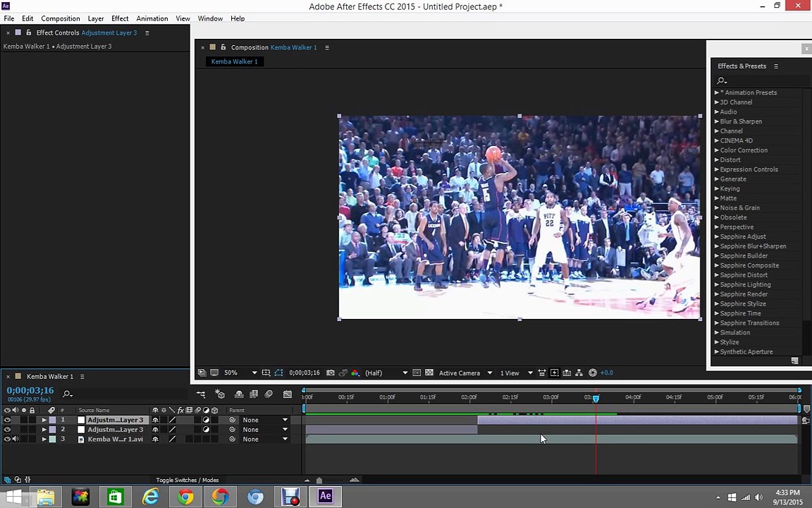Open File Explorer from the taskbar
Screen dimensions: 812x508
point(45,496)
